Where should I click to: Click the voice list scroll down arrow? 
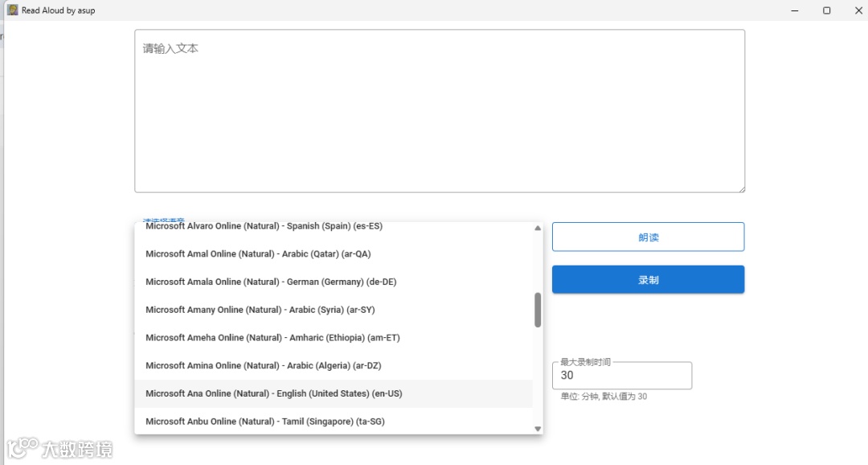(538, 429)
